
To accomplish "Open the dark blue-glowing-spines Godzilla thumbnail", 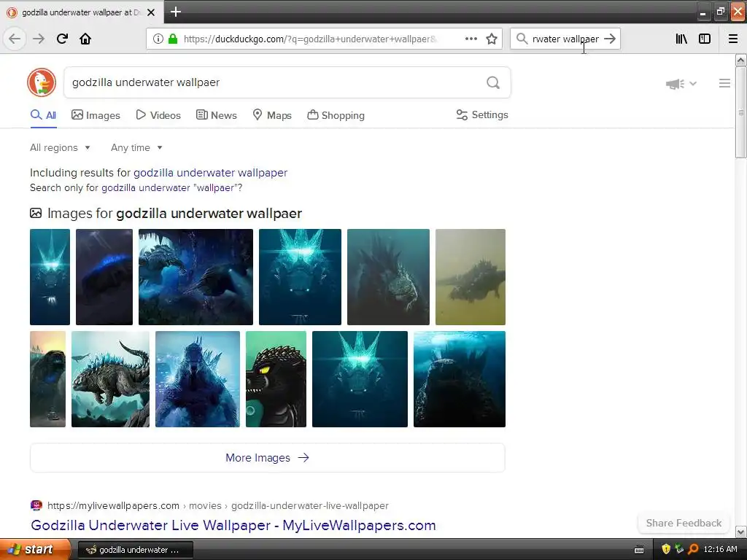I will (104, 277).
